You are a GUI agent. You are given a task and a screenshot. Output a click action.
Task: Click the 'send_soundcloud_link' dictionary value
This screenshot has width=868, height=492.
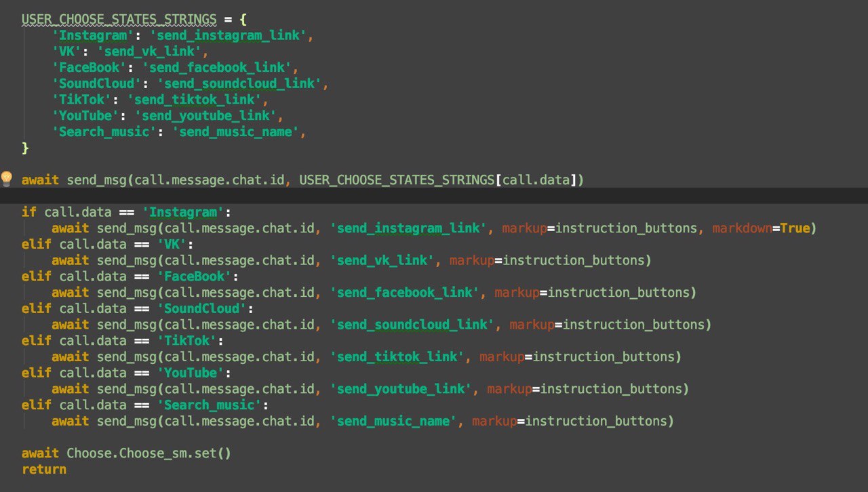[239, 83]
